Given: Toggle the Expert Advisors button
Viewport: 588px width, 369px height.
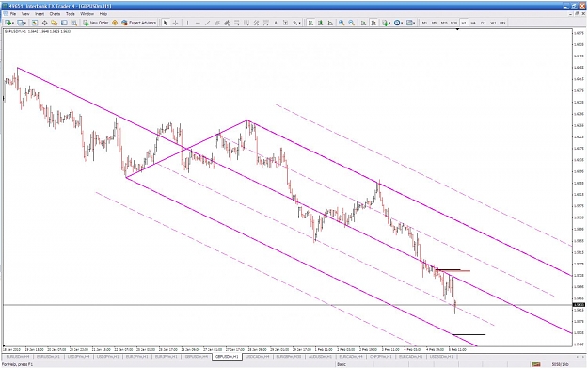Looking at the screenshot, I should (x=138, y=23).
